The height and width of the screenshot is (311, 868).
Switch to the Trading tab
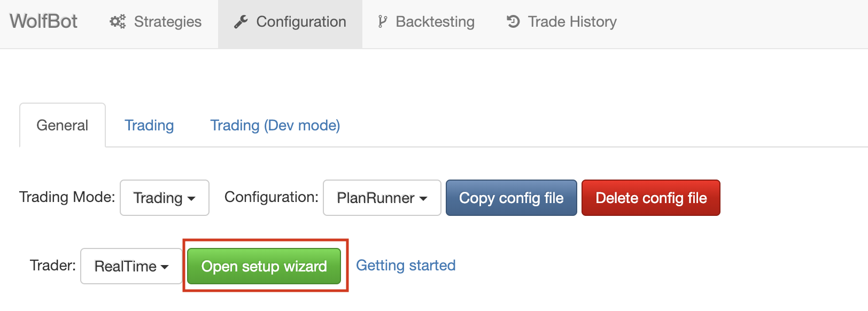click(149, 125)
